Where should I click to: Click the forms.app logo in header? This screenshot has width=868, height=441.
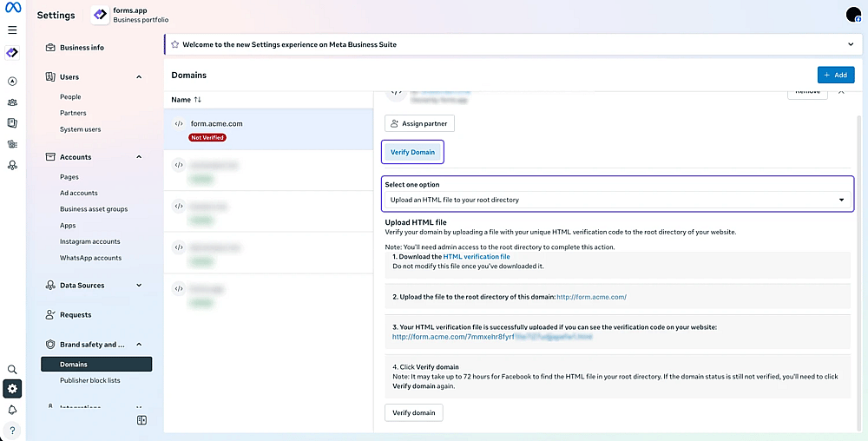point(100,15)
